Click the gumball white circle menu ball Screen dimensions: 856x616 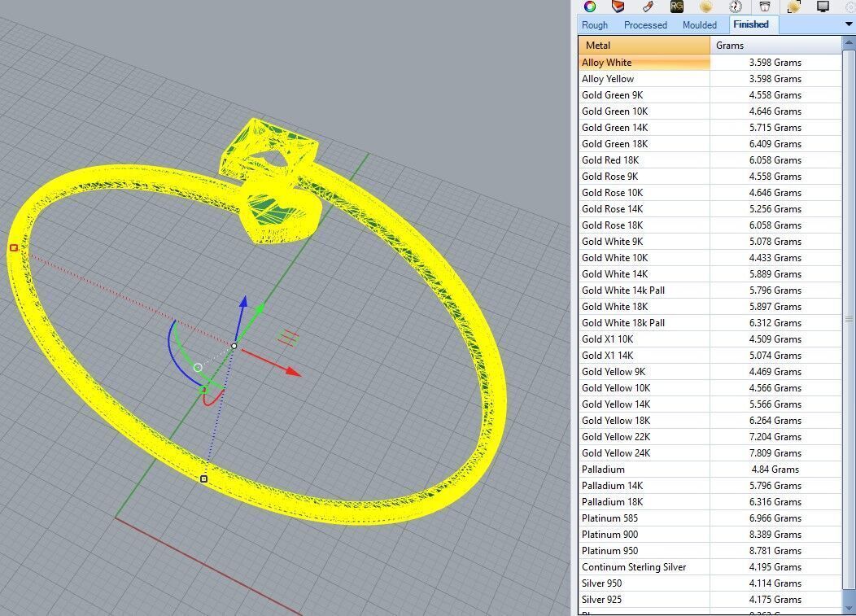pos(198,368)
